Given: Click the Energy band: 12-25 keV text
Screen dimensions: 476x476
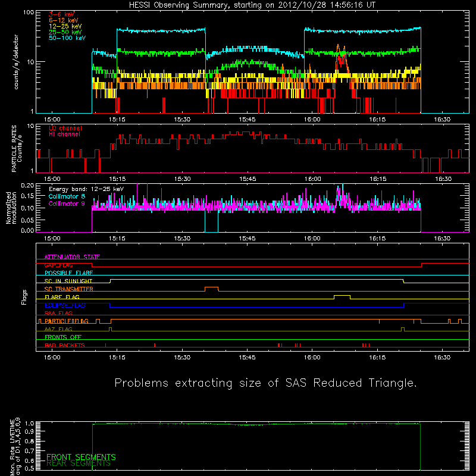Looking at the screenshot, I should point(86,189).
